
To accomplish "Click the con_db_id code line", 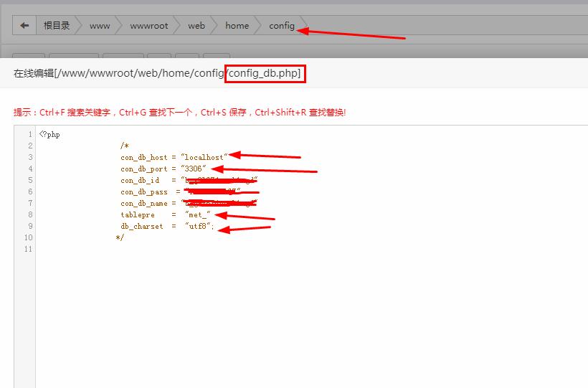I will (151, 181).
